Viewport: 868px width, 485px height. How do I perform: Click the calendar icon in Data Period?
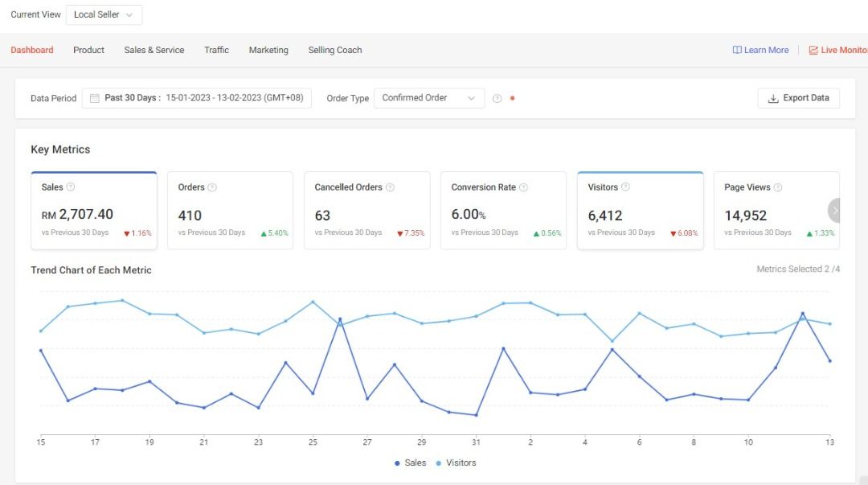(x=95, y=98)
